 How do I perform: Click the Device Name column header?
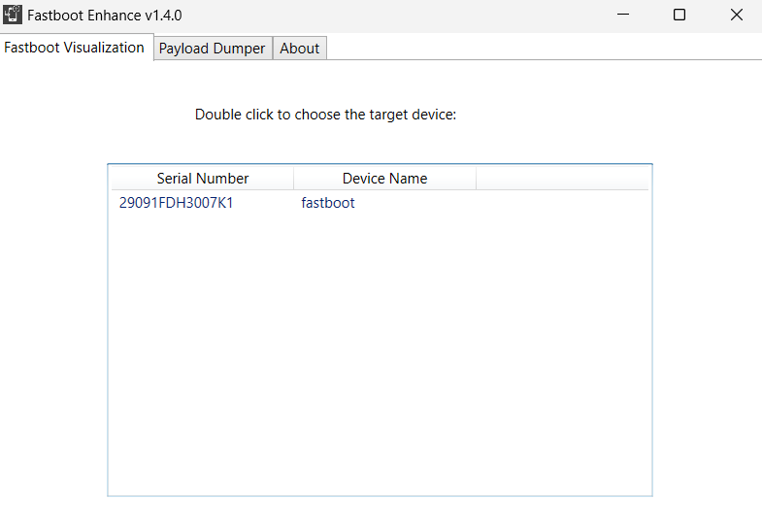(x=384, y=179)
